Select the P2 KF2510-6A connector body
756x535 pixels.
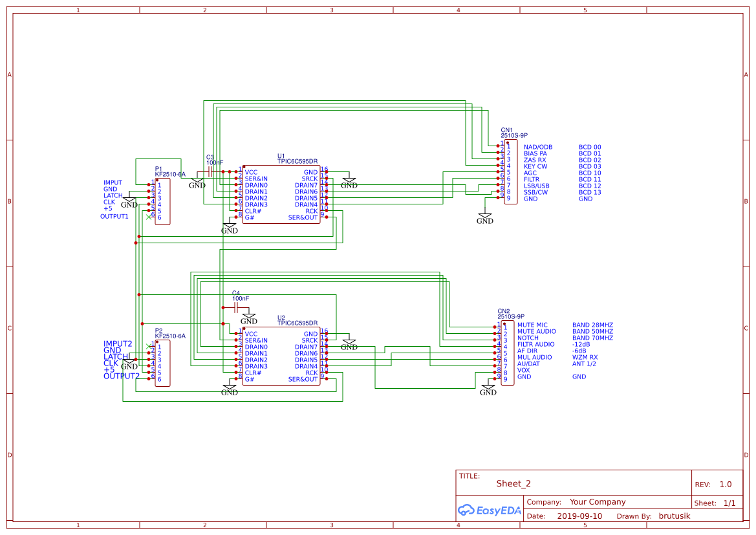(x=162, y=364)
